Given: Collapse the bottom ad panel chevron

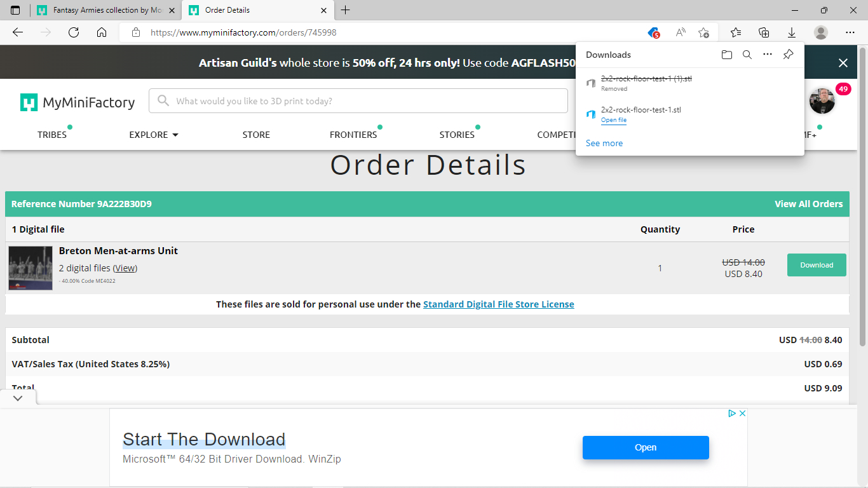Looking at the screenshot, I should (18, 398).
